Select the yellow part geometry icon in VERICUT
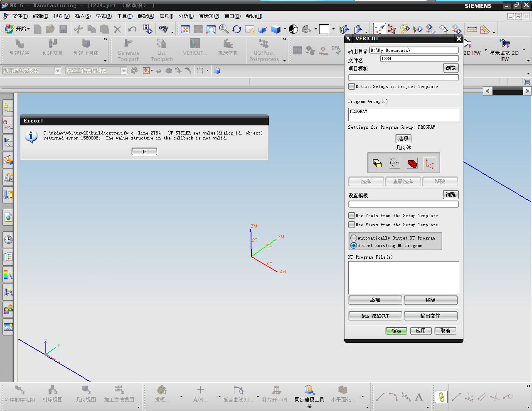This screenshot has height=411, width=532. point(377,163)
